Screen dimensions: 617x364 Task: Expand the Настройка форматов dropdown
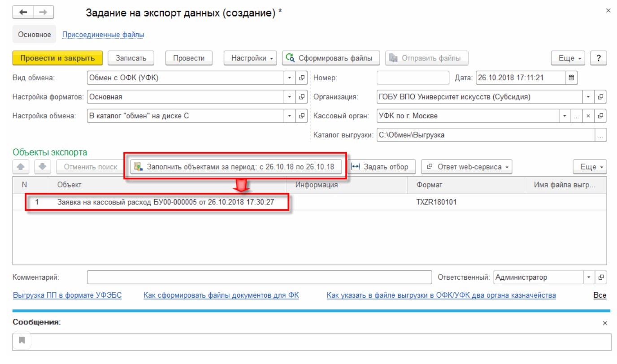click(290, 97)
